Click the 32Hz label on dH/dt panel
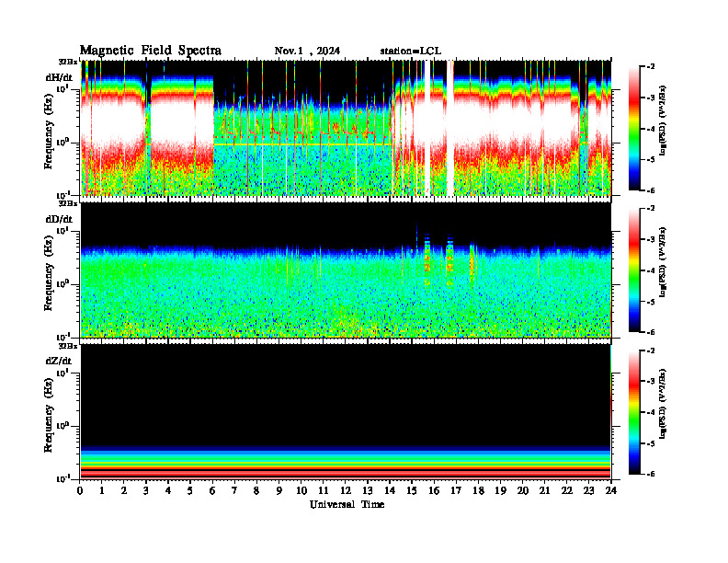Viewport: 728px width, 563px height. pos(68,62)
